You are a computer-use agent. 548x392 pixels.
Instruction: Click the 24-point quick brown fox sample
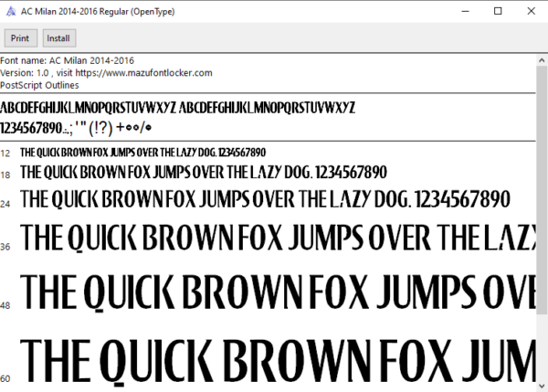[x=265, y=199]
